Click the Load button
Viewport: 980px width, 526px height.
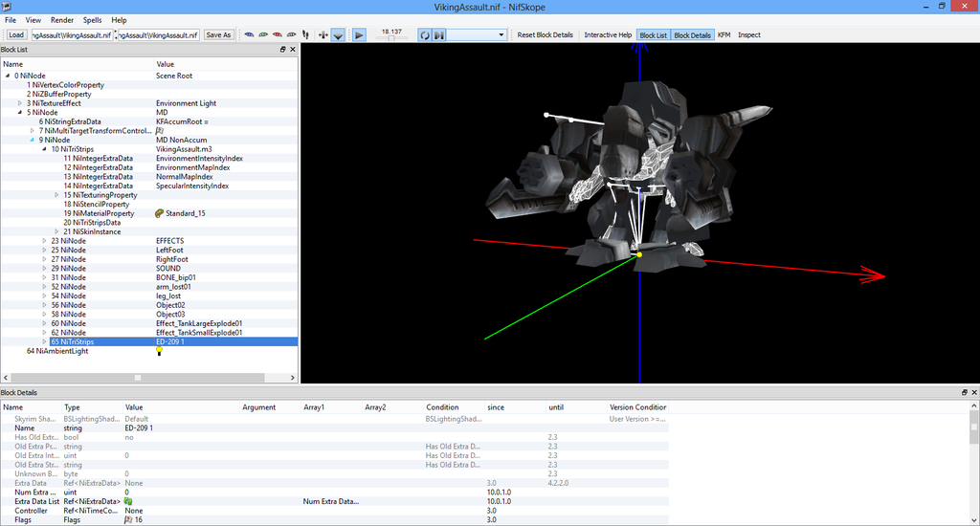pos(16,35)
